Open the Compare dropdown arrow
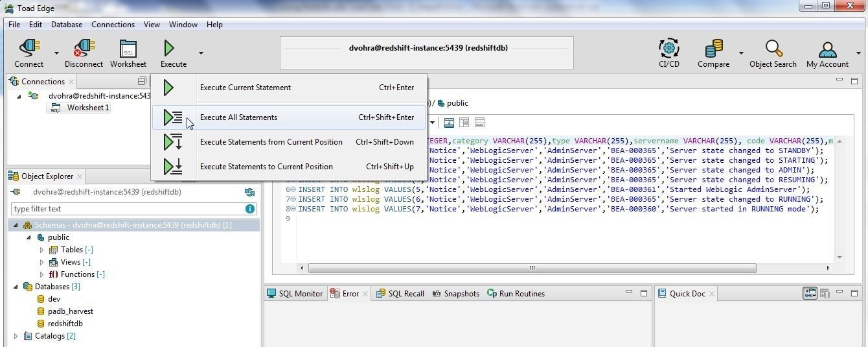The height and width of the screenshot is (347, 868). [741, 53]
